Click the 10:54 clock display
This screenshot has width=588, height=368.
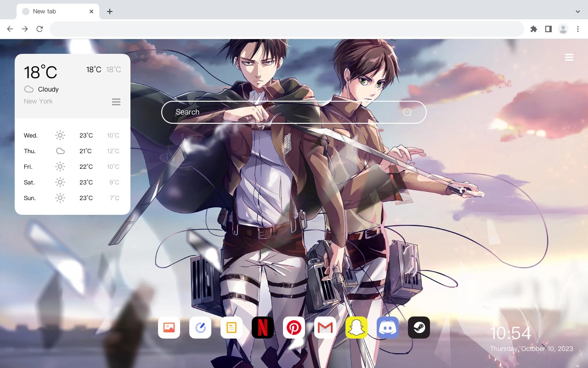click(x=510, y=333)
